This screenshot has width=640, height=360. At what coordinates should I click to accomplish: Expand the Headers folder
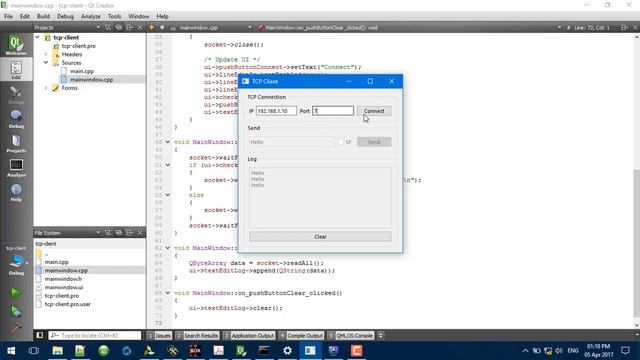click(x=46, y=54)
